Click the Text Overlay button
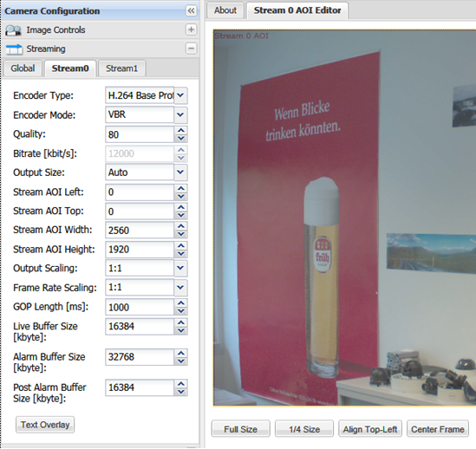Image resolution: width=476 pixels, height=449 pixels. [45, 425]
